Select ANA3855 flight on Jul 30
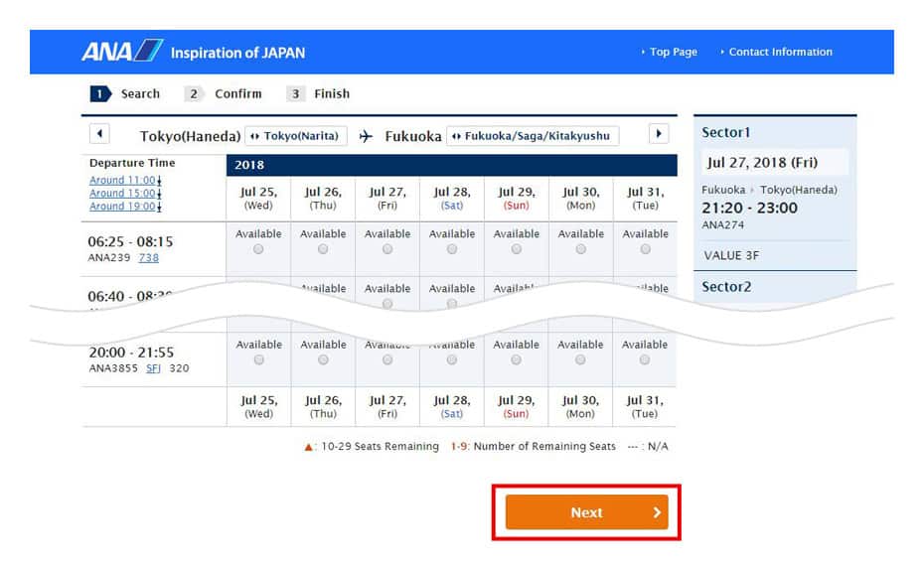924x571 pixels. [580, 360]
